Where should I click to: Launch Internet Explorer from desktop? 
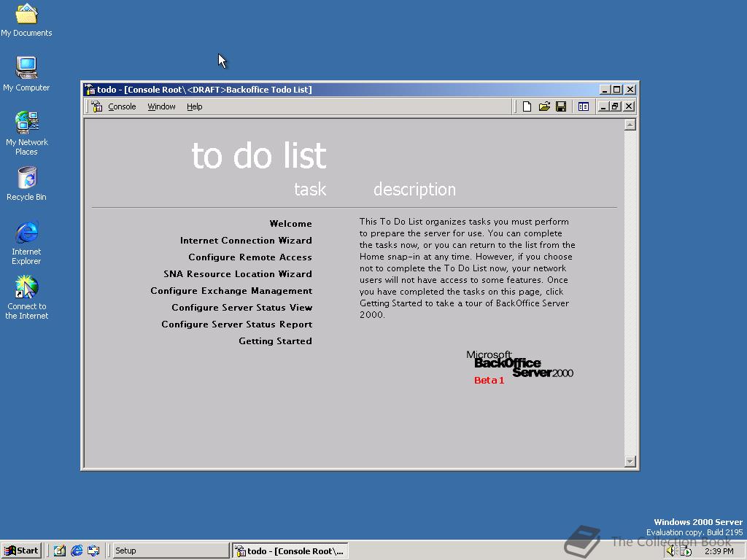[26, 242]
